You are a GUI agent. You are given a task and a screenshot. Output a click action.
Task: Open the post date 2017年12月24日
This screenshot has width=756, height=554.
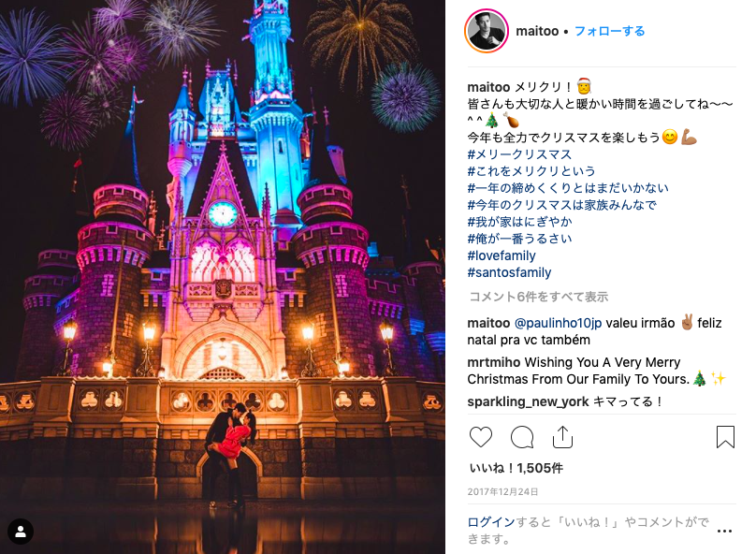pos(502,492)
